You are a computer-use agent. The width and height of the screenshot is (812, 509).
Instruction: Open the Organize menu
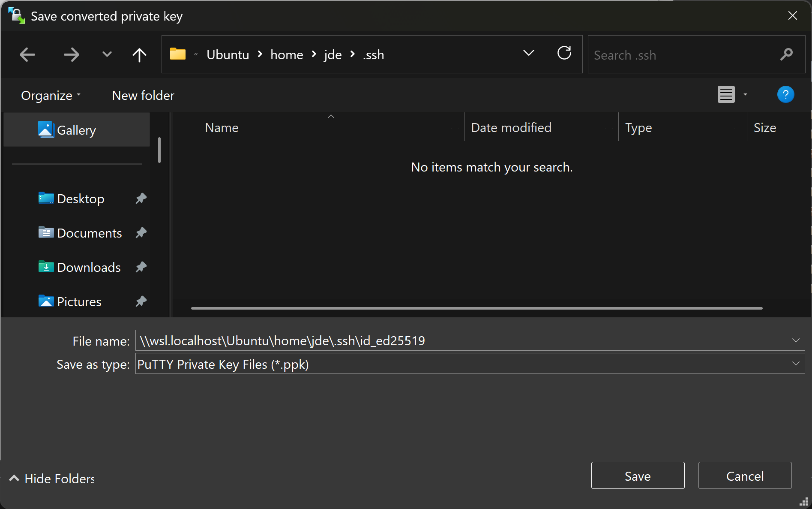pos(51,95)
